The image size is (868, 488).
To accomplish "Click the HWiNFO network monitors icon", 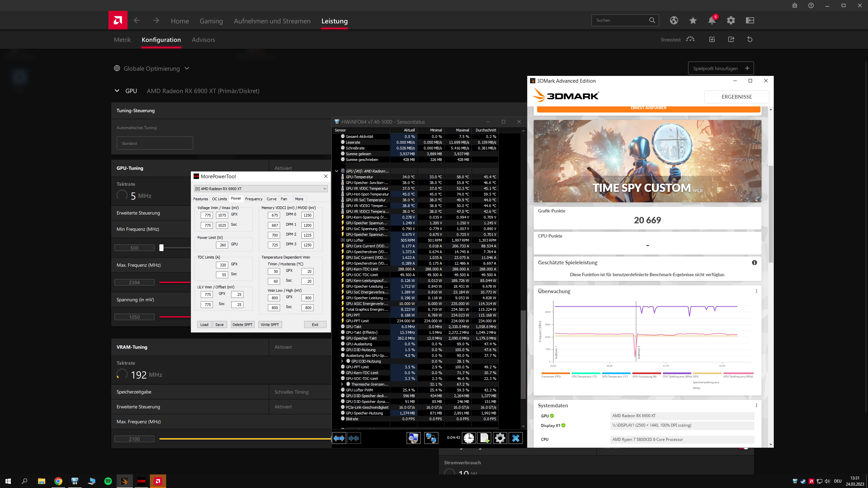I will pyautogui.click(x=431, y=438).
